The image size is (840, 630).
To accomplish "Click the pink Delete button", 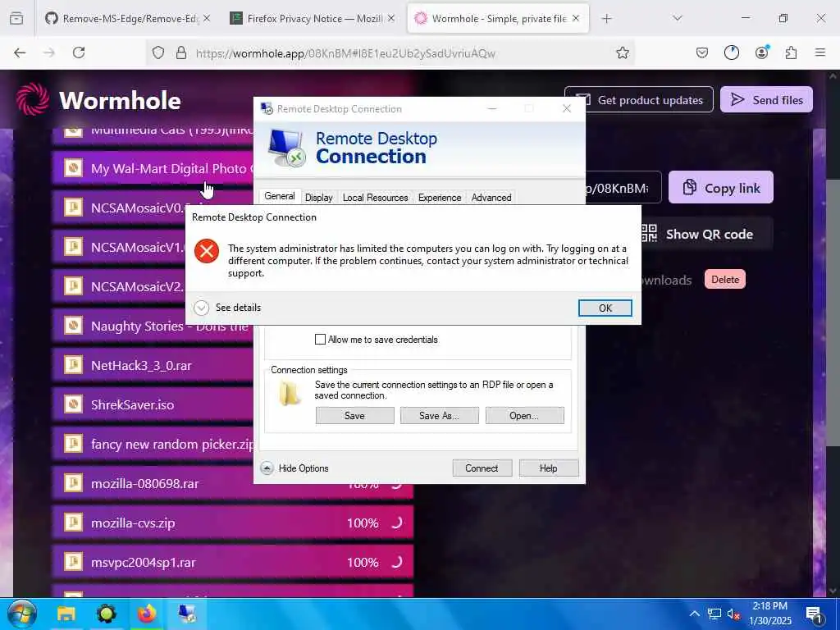I will (x=725, y=279).
